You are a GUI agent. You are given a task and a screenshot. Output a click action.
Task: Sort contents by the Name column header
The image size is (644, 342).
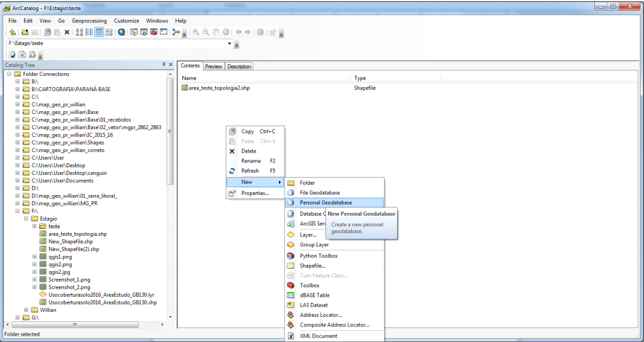coord(266,78)
